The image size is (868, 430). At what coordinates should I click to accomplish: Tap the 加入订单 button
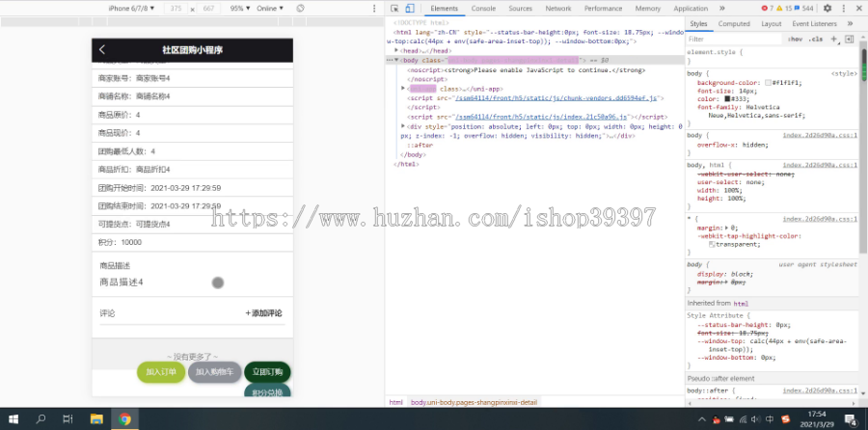161,372
